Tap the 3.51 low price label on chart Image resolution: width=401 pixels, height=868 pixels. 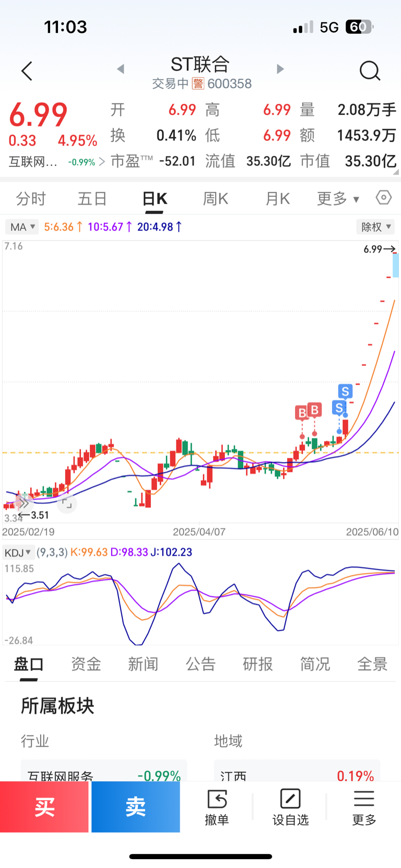34,515
